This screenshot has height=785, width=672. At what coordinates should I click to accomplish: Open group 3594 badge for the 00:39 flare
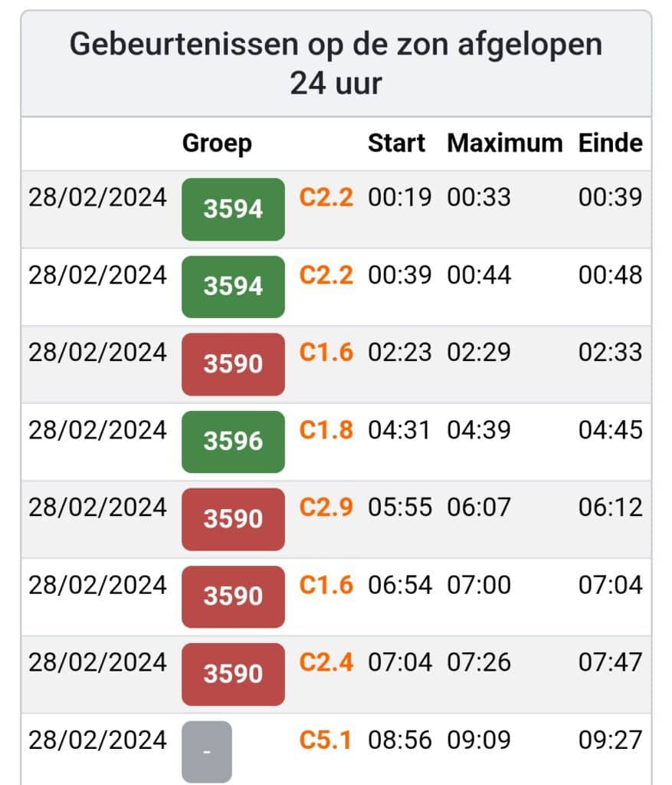tap(233, 287)
